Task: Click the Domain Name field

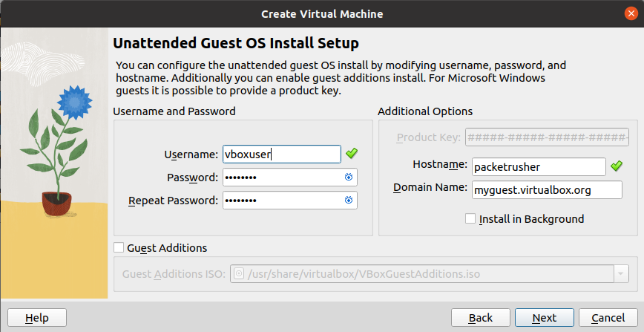Action: pos(545,190)
